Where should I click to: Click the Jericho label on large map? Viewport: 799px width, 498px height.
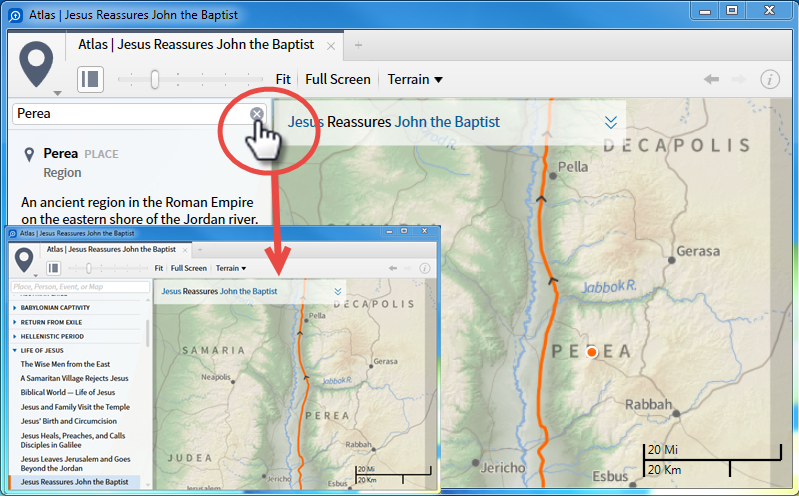point(502,468)
